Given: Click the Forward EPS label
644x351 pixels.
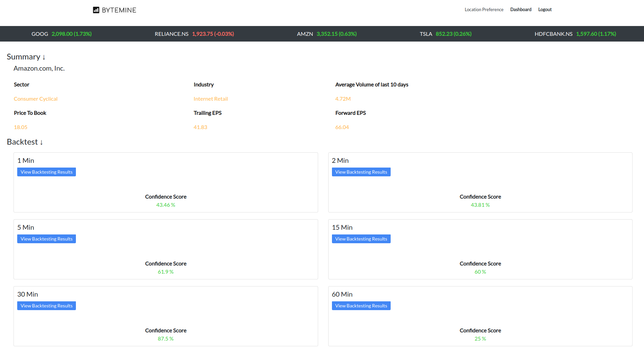Looking at the screenshot, I should [x=351, y=113].
